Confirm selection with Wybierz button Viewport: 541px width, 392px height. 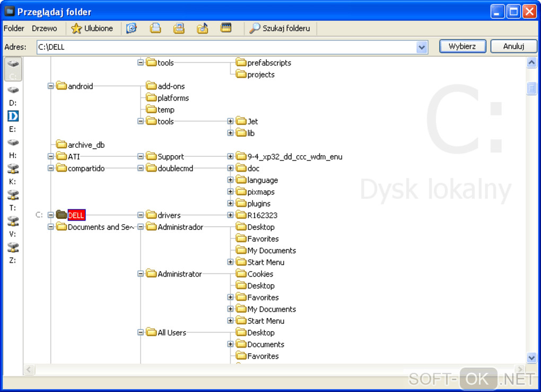point(463,46)
